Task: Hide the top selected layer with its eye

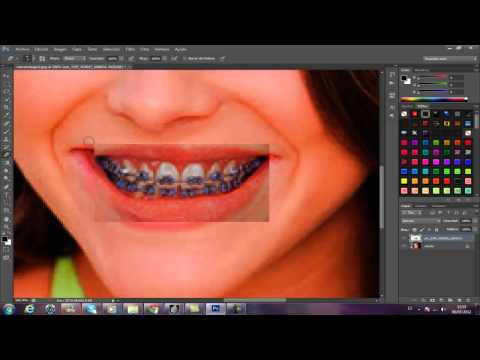Action: pos(404,238)
